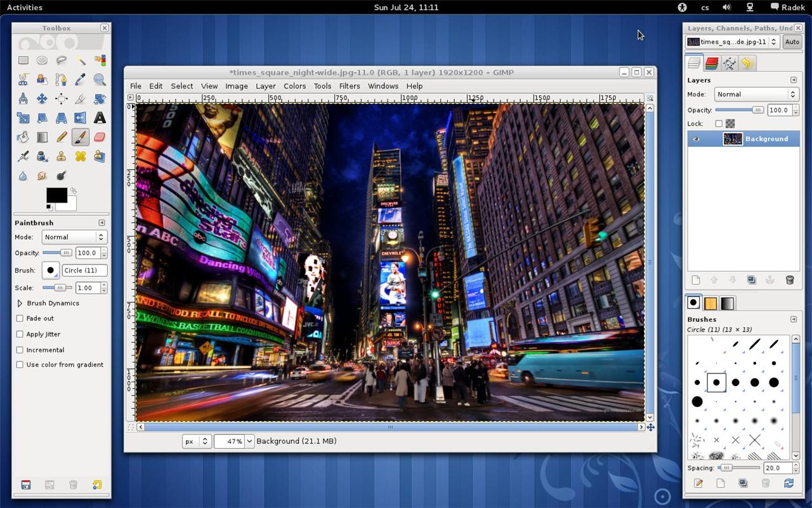Restore tool options to defaults in Toolbox
This screenshot has height=508, width=812.
[96, 485]
